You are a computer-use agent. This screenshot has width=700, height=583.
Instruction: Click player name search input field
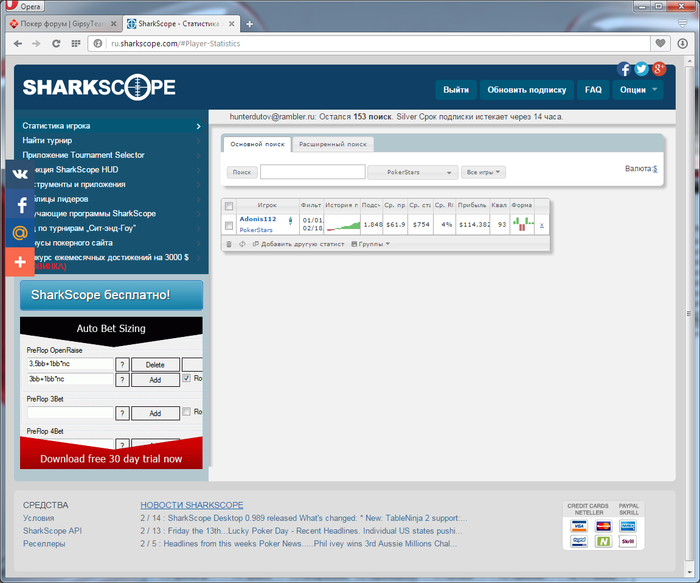click(x=312, y=172)
